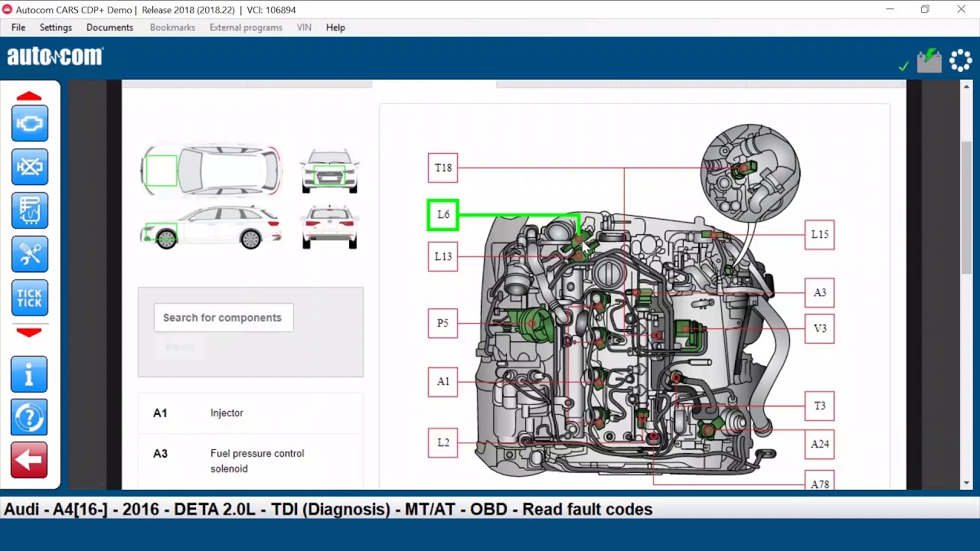Screen dimensions: 980x551
Task: Click the vehicle description status bar text
Action: tap(328, 510)
